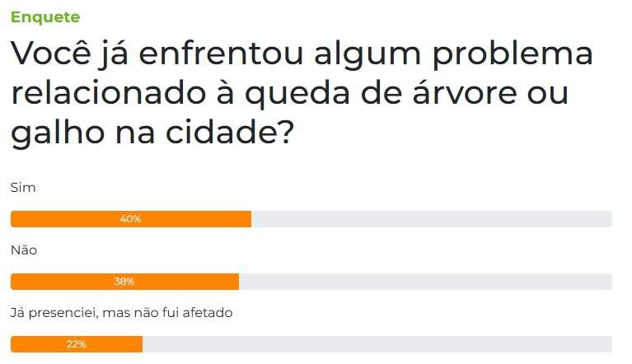Choose the Sim answer label
Viewport: 632px width, 364px height.
[x=23, y=188]
